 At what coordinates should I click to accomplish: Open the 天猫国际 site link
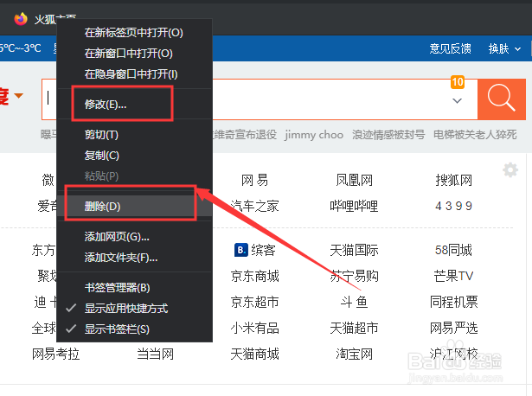point(354,250)
